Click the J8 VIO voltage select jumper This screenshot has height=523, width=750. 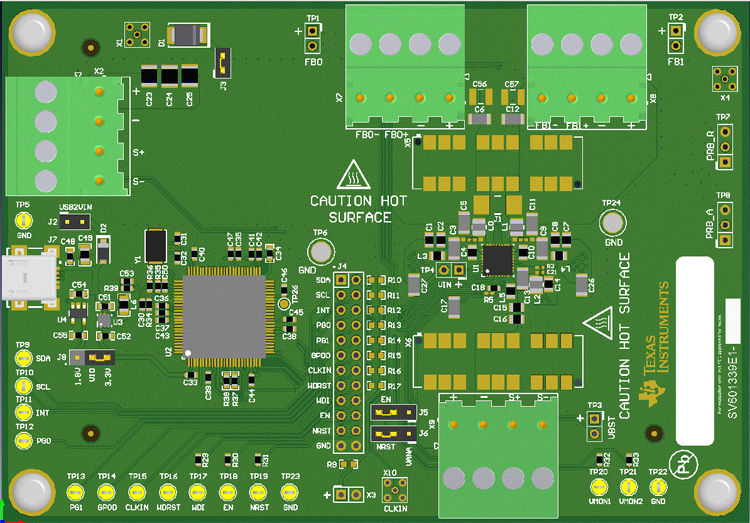tap(98, 356)
